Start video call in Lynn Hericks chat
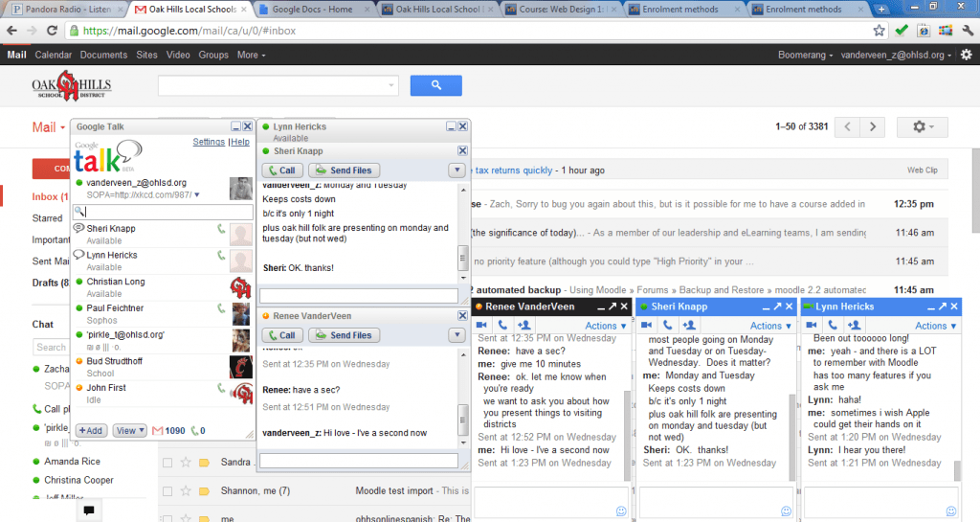 [812, 325]
